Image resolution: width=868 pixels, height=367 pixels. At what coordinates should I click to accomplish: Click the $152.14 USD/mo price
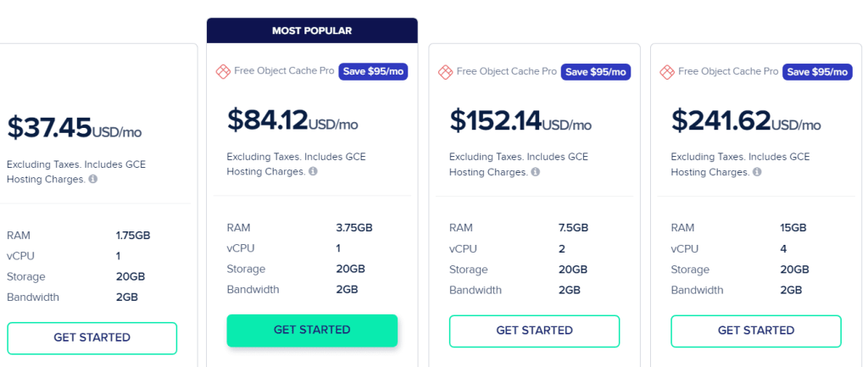[520, 120]
